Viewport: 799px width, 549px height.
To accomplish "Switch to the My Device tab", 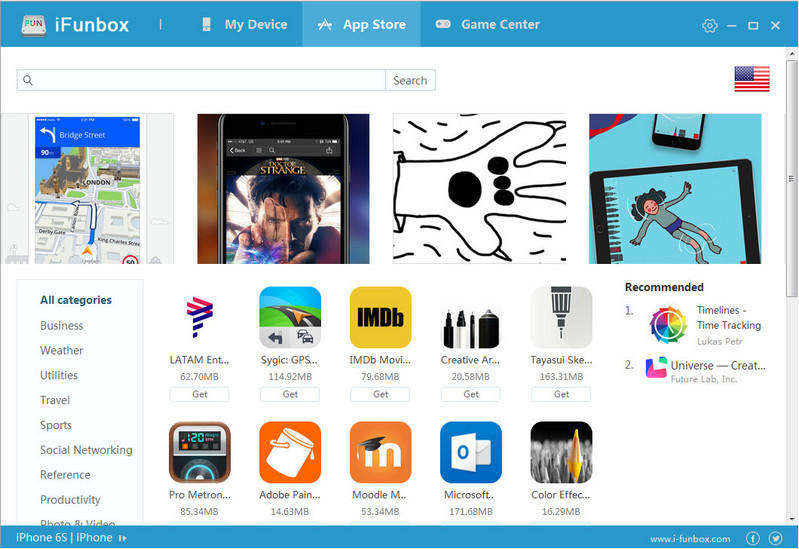I will (x=245, y=24).
